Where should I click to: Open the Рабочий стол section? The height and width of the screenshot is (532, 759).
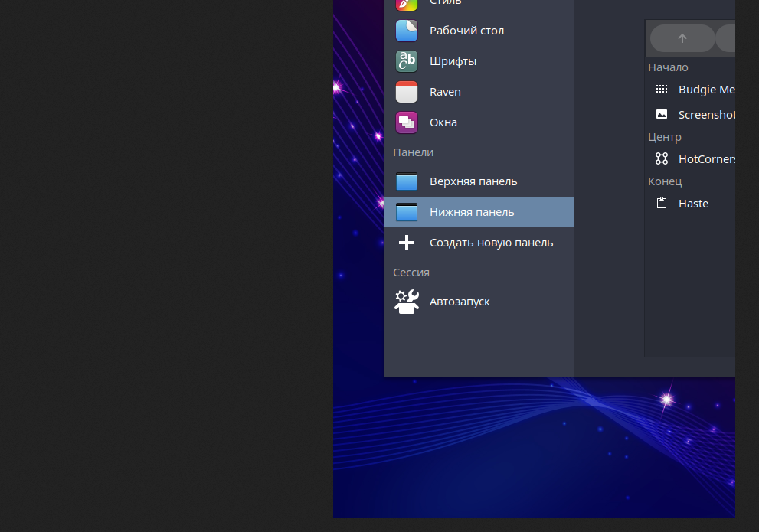click(479, 31)
